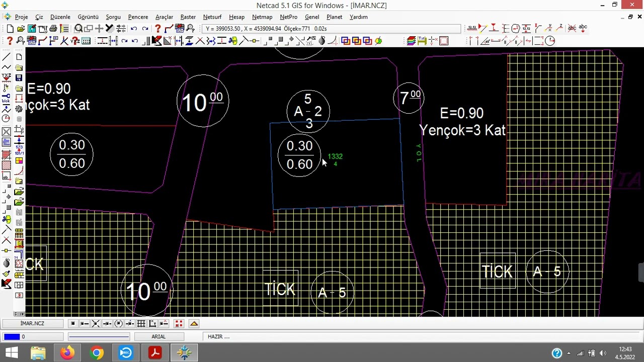Screen dimensions: 644x362
Task: Click the İMAR.NCZ project button
Action: [x=32, y=323]
